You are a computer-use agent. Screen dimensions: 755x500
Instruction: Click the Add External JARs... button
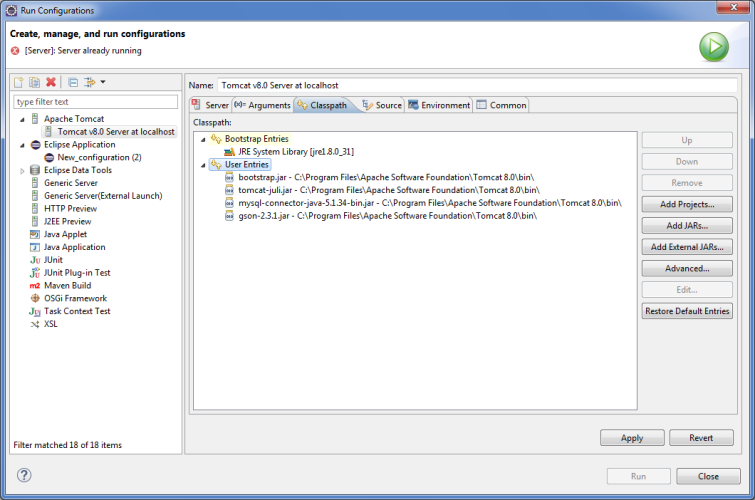[x=687, y=247]
